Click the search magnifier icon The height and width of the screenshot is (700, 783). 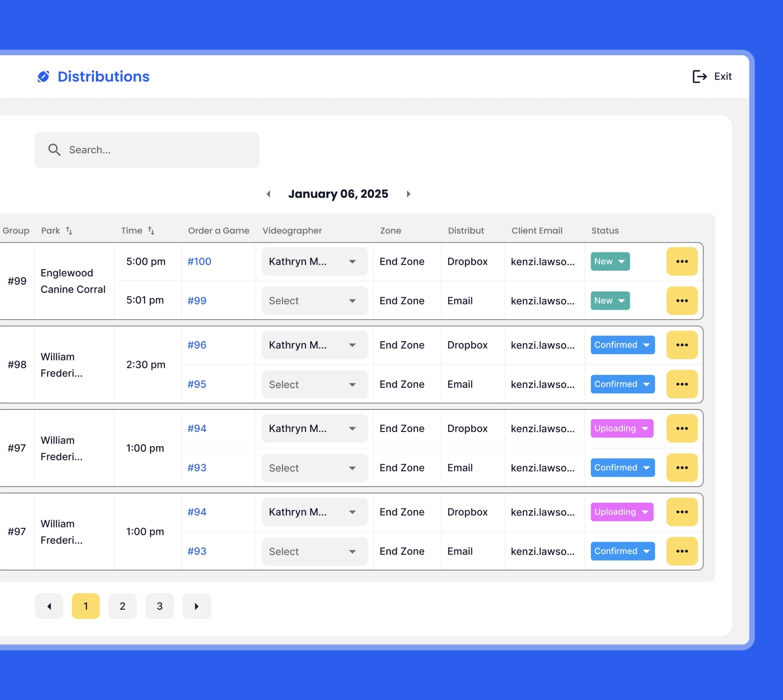(54, 150)
